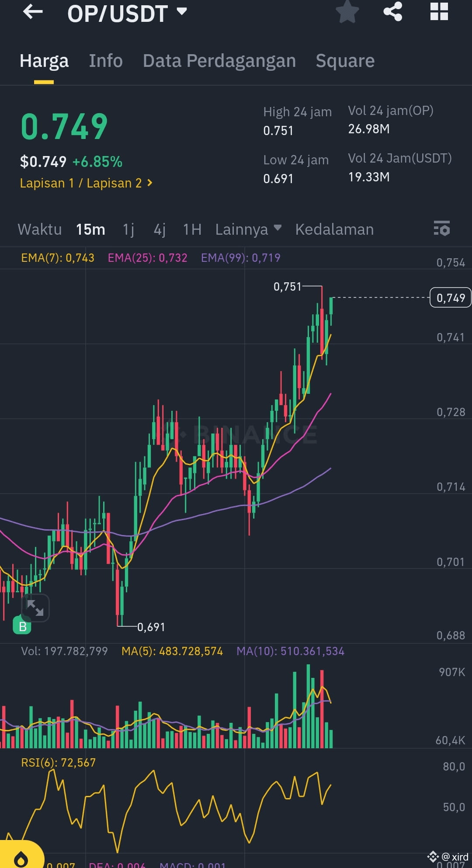
Task: Open the Data Perdagangan tab
Action: (219, 61)
